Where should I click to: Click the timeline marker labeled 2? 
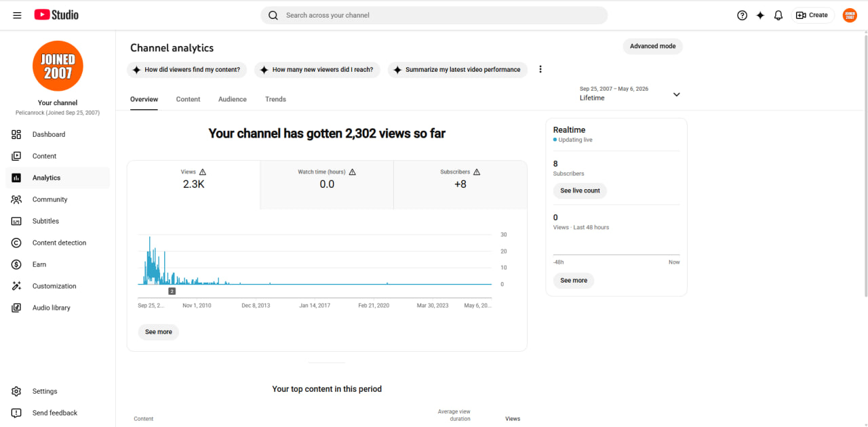pos(172,291)
